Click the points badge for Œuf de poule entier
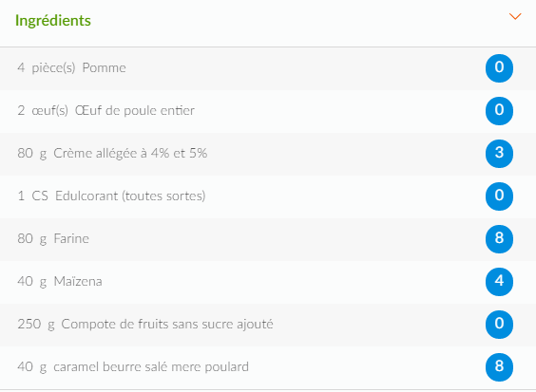This screenshot has width=536, height=392. (x=499, y=111)
